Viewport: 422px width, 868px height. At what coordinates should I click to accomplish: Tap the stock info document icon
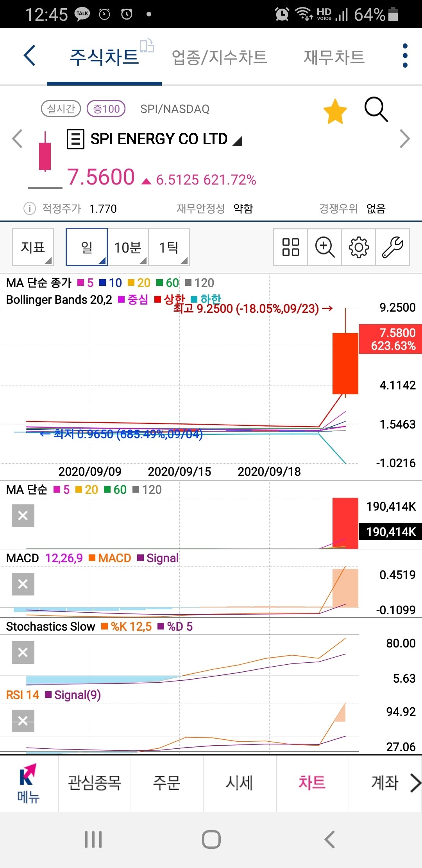75,139
